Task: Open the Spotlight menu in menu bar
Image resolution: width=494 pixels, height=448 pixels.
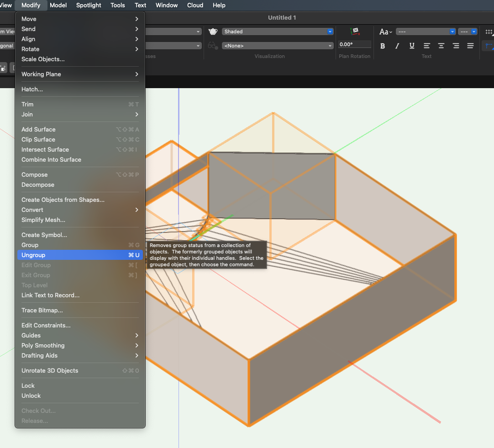Action: click(x=89, y=5)
